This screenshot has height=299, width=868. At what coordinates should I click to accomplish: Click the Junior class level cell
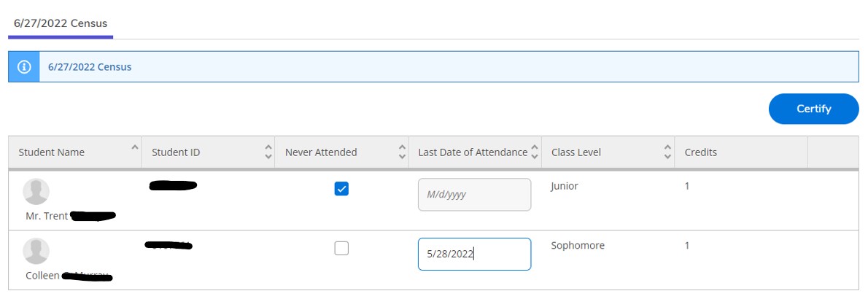pos(565,186)
